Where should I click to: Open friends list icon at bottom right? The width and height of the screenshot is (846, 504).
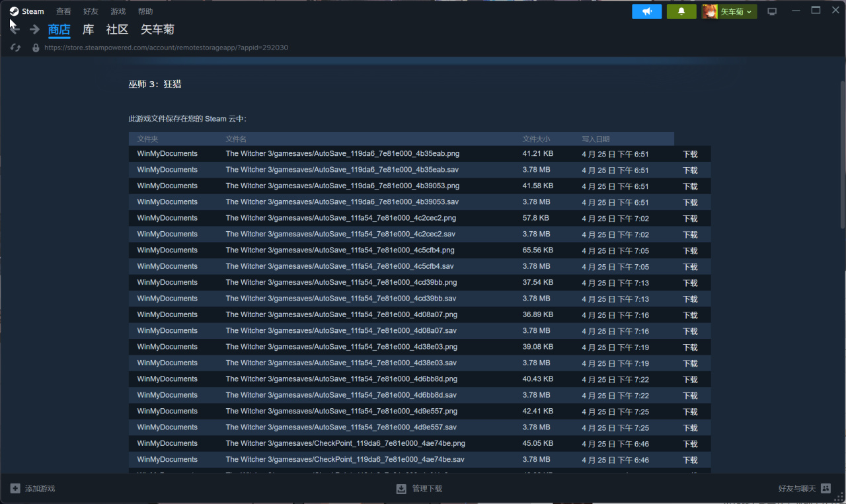click(826, 488)
